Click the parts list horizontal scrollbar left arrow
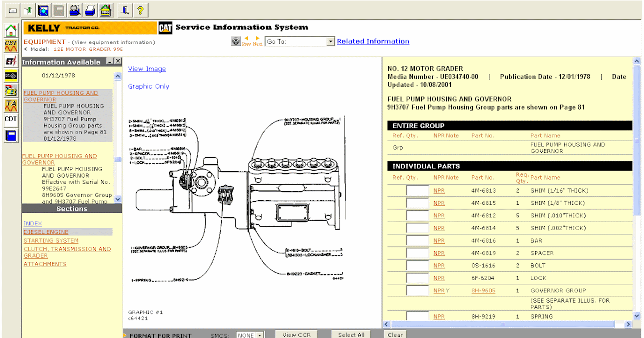The width and height of the screenshot is (644, 338). pyautogui.click(x=386, y=325)
